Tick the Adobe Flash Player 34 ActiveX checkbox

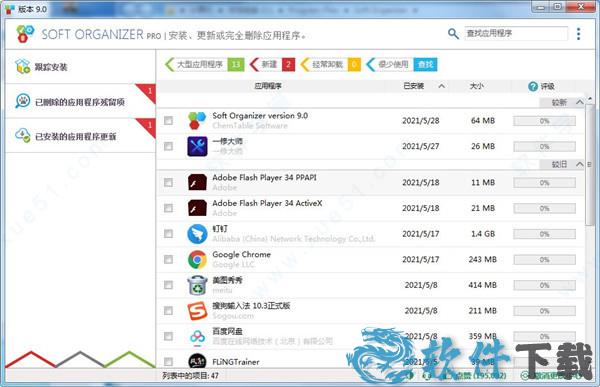pos(168,208)
